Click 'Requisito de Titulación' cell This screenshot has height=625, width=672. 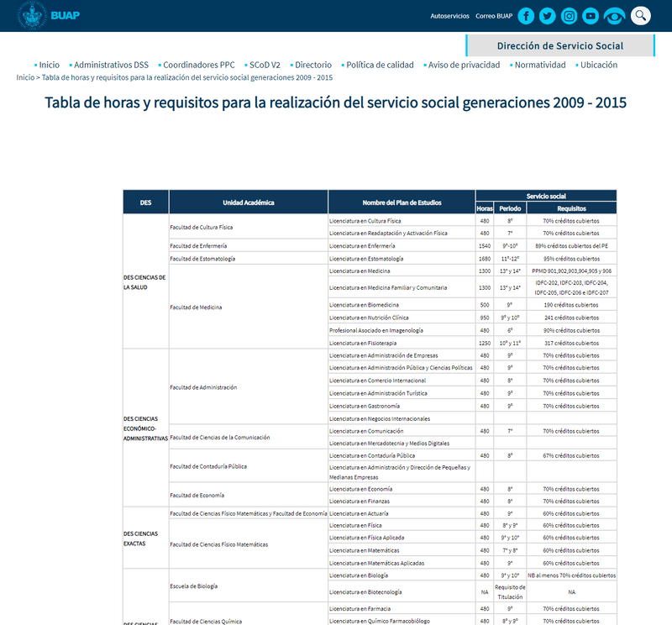(x=510, y=592)
